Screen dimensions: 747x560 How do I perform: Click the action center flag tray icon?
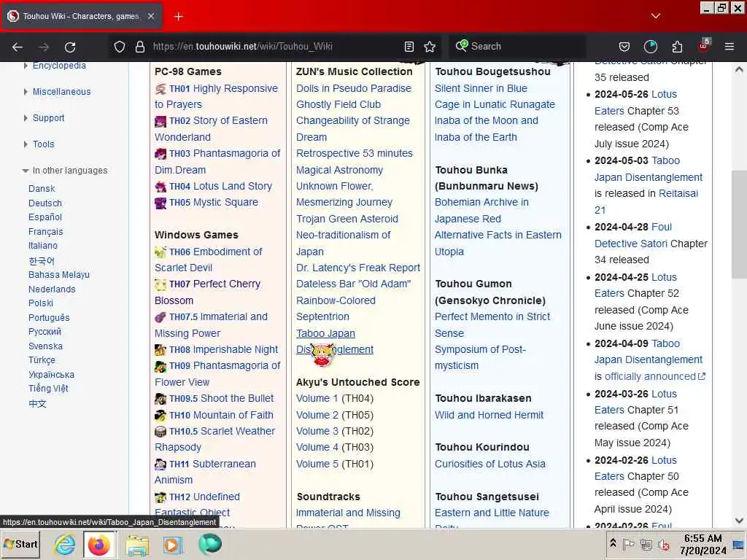pyautogui.click(x=628, y=544)
